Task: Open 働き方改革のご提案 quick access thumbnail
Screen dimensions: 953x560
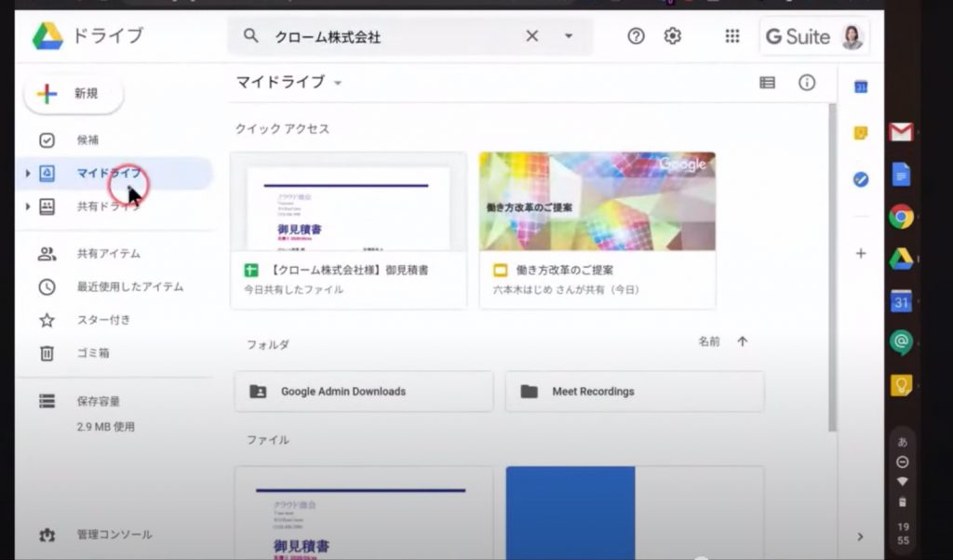Action: pos(597,201)
